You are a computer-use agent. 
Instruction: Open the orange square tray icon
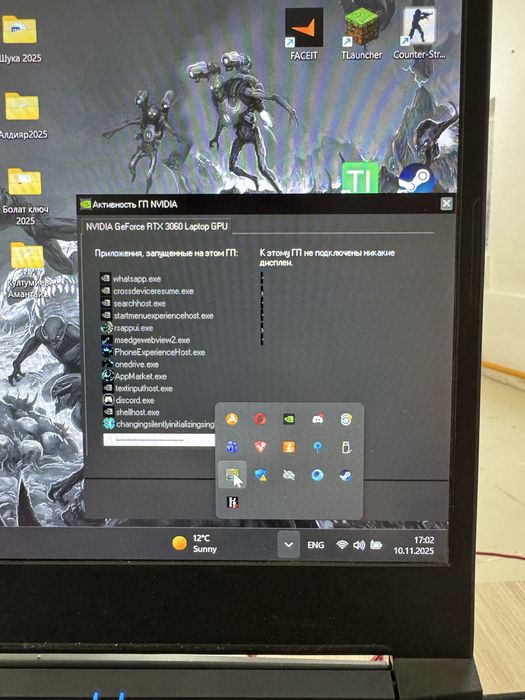289,447
